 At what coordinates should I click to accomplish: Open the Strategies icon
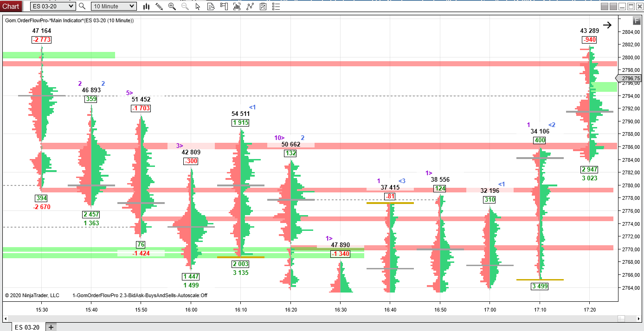point(263,6)
